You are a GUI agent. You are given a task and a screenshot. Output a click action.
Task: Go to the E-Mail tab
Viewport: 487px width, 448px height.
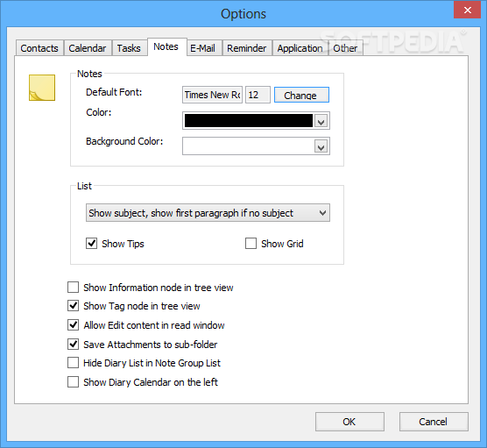pyautogui.click(x=203, y=48)
